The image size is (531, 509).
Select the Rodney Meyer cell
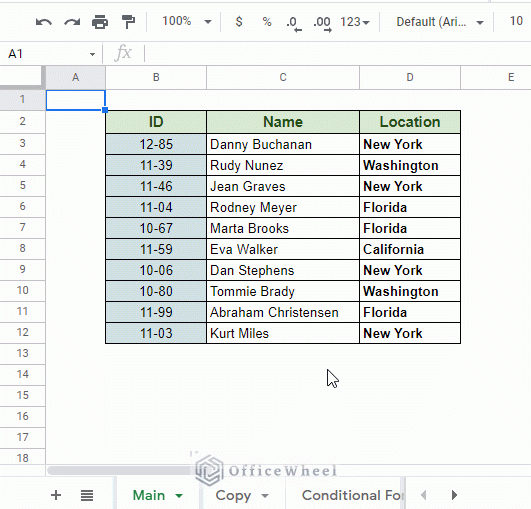283,207
